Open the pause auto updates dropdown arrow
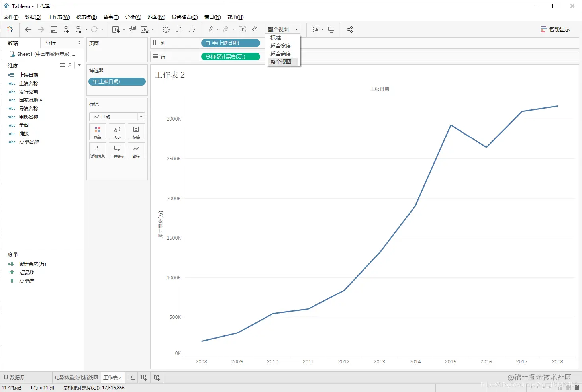 (86, 29)
